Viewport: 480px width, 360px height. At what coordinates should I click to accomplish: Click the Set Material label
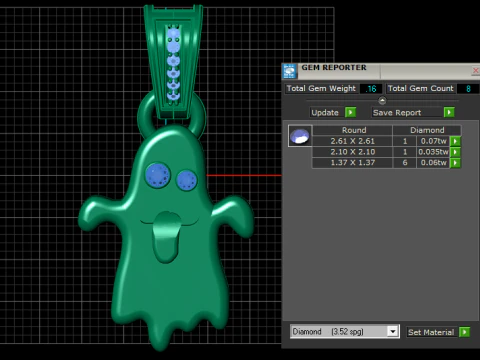click(431, 332)
